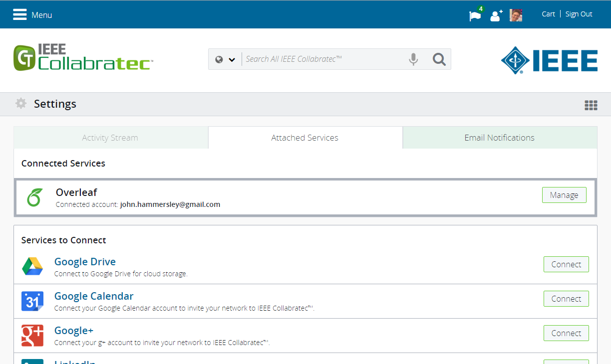Image resolution: width=611 pixels, height=364 pixels.
Task: Open the Cart link
Action: point(548,14)
